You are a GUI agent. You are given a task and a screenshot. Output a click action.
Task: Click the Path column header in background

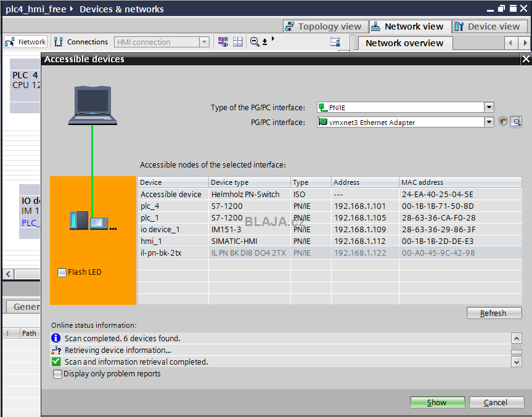point(29,333)
